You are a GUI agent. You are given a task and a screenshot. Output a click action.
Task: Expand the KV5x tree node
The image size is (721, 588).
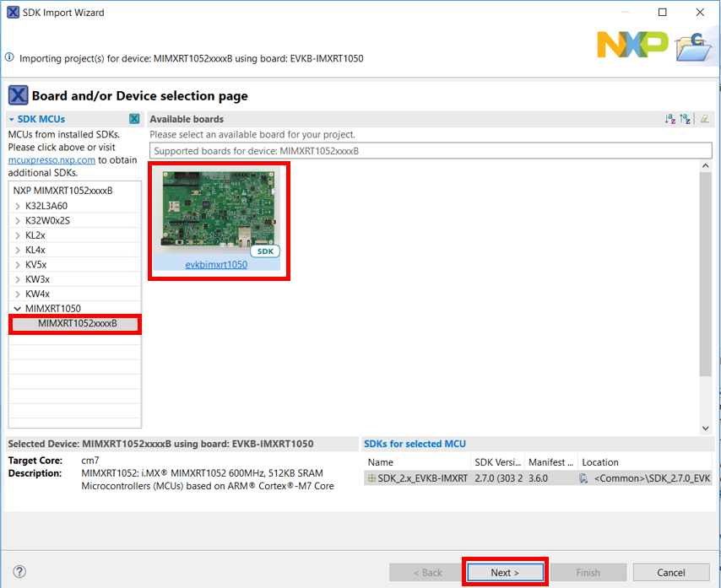point(18,265)
